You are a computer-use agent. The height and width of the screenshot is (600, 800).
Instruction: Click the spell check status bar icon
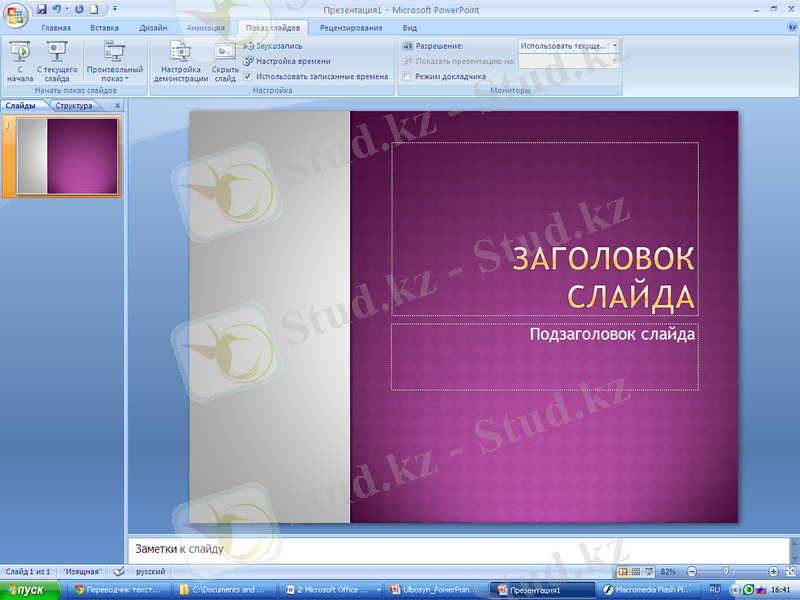(x=119, y=571)
